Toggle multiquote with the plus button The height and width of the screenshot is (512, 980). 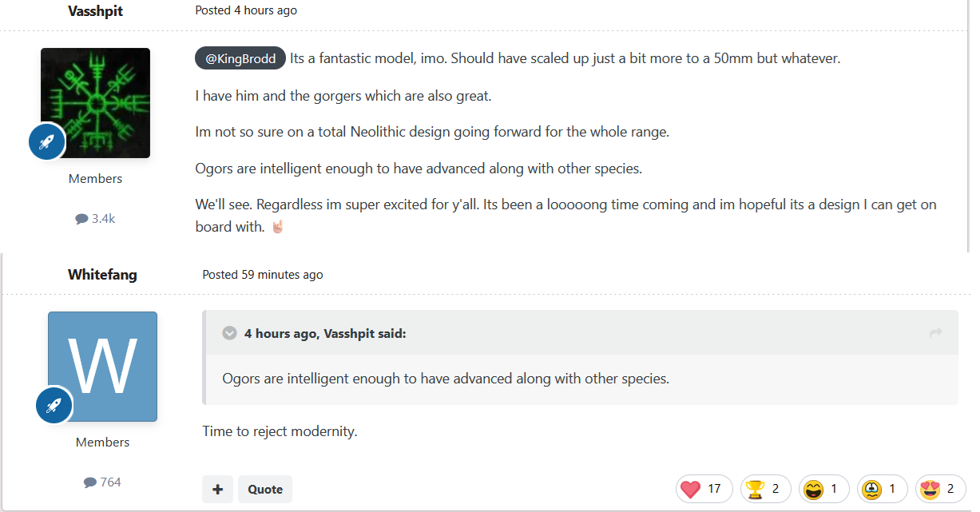pyautogui.click(x=217, y=489)
